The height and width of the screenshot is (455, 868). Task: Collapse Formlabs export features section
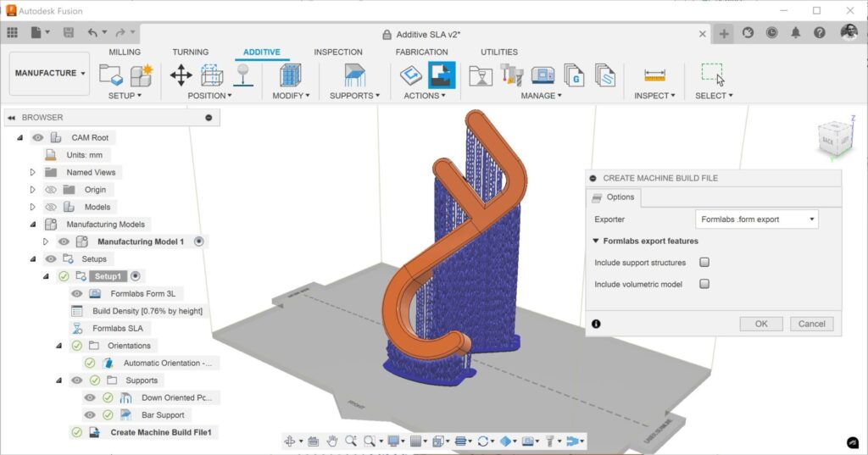click(x=596, y=241)
